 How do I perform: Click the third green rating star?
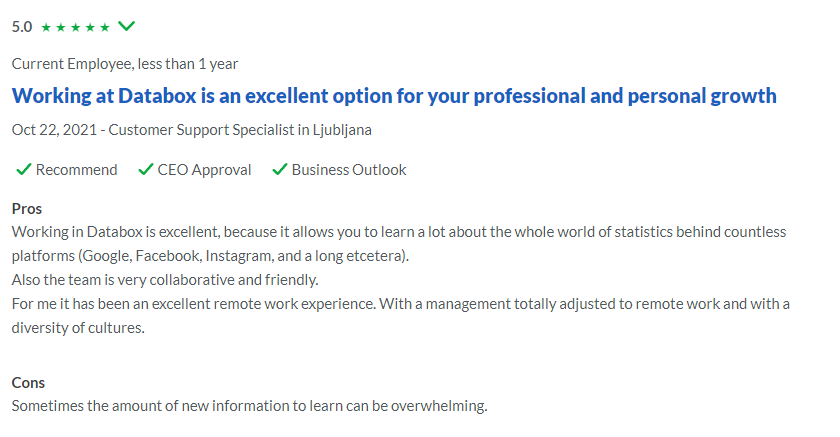point(76,27)
